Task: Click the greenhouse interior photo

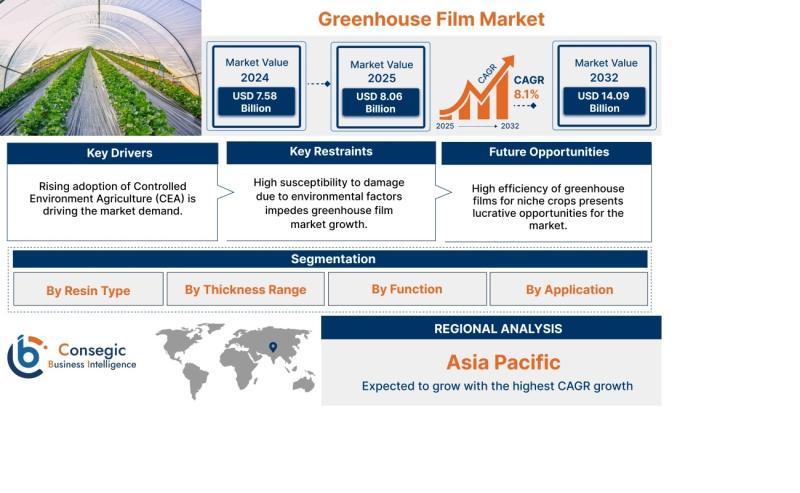Action: 101,67
